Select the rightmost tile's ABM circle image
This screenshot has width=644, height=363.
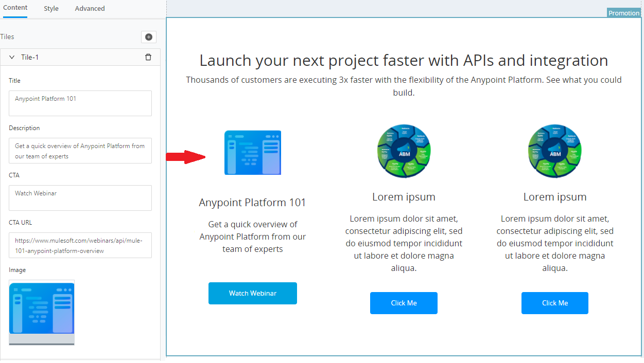click(555, 150)
